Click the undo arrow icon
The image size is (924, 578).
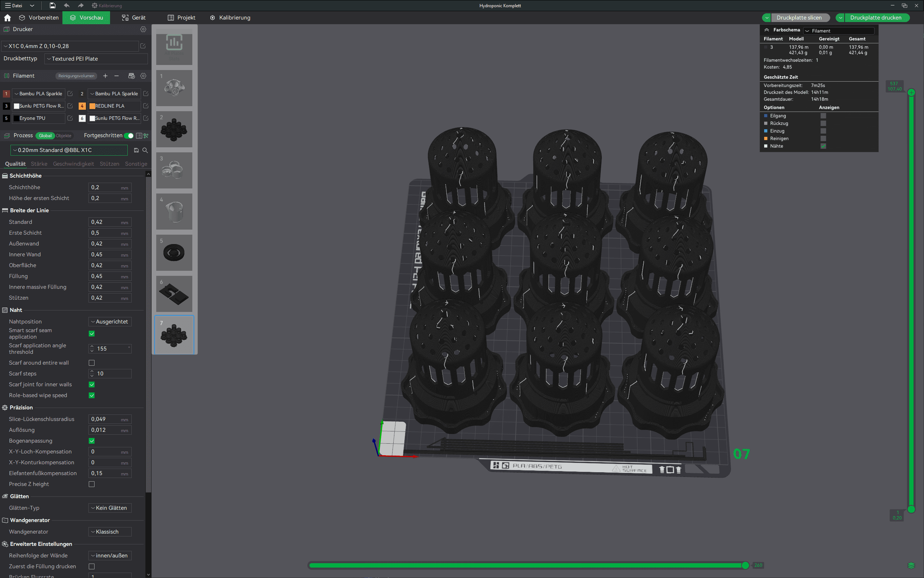[67, 5]
